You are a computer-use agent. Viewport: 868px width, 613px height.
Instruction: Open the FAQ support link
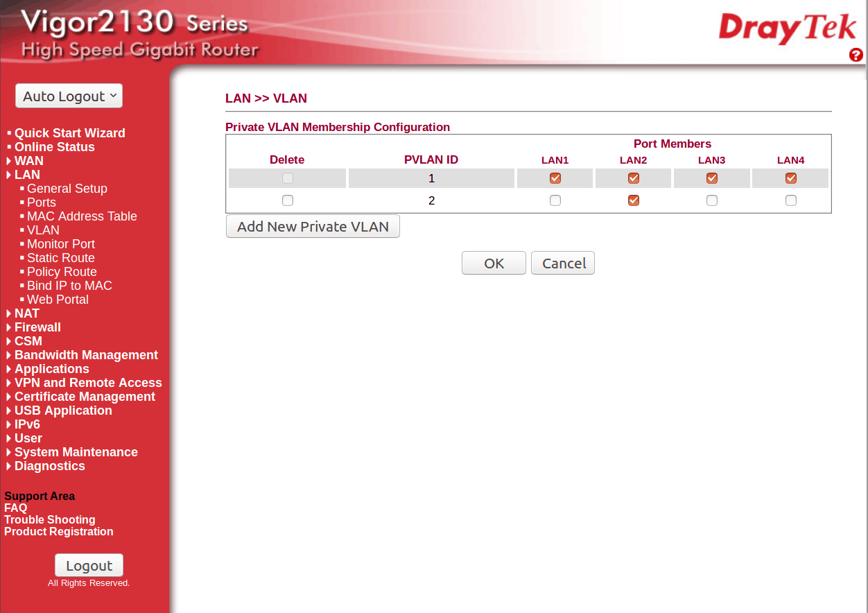[15, 508]
